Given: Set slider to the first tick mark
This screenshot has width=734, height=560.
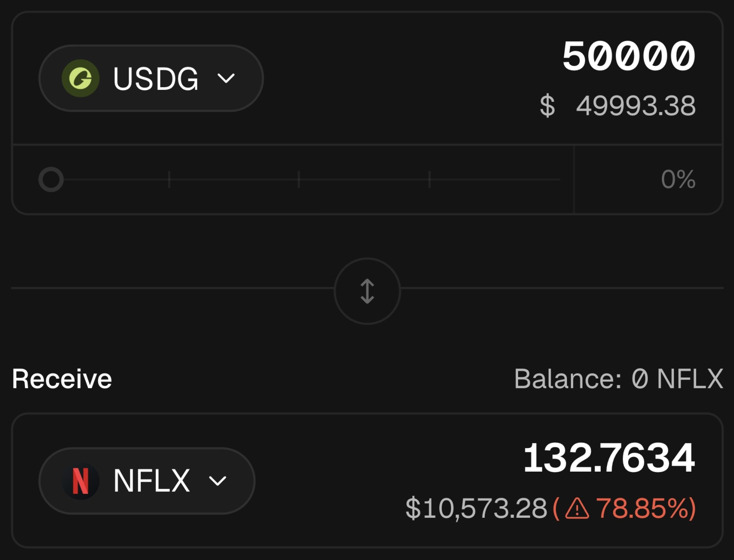Looking at the screenshot, I should pyautogui.click(x=169, y=179).
